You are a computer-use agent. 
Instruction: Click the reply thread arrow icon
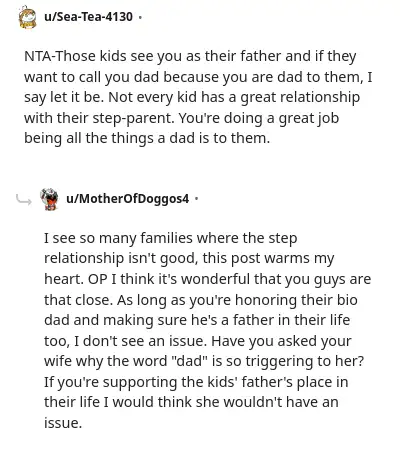point(24,199)
